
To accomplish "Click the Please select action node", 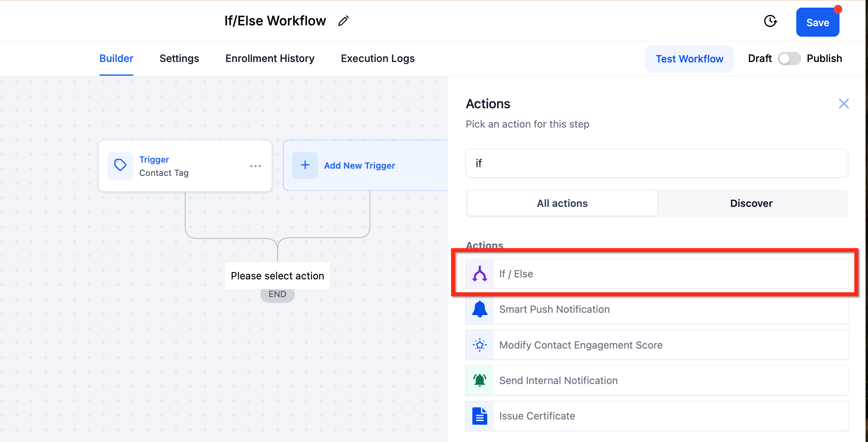I will (x=277, y=276).
